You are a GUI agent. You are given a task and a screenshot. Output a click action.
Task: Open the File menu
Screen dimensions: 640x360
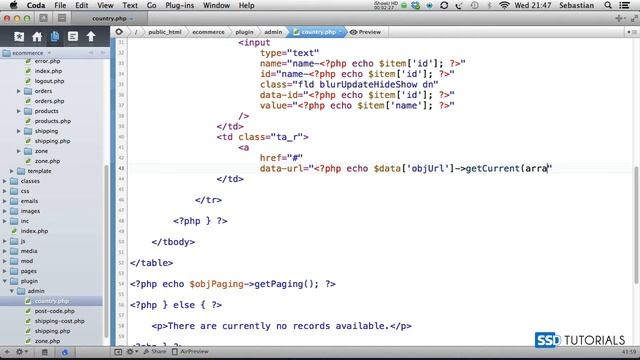coord(60,5)
